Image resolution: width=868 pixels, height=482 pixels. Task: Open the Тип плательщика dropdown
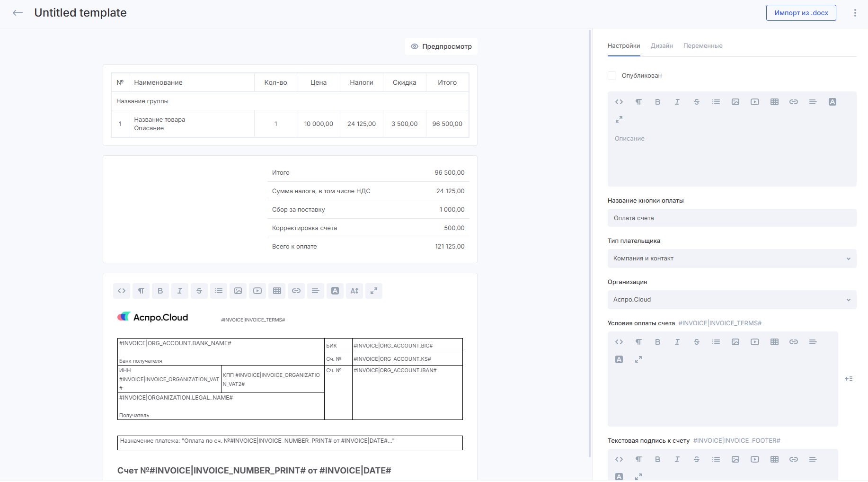pos(732,259)
